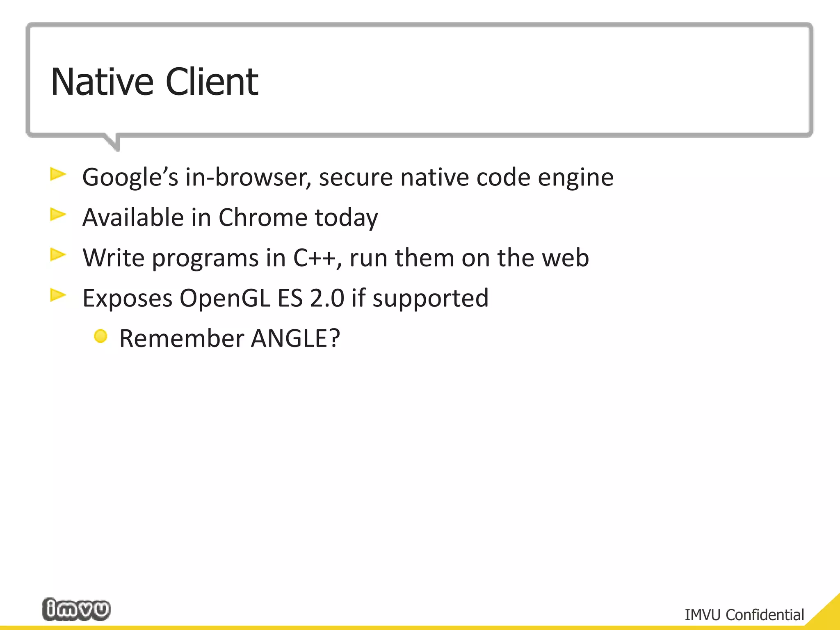Select the "Native Client" slide title

click(x=155, y=82)
